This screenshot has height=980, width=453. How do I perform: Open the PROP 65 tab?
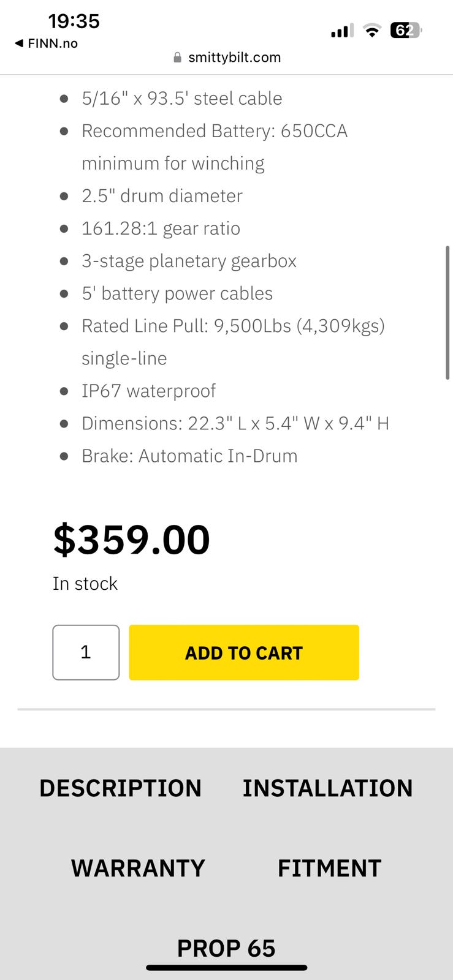click(x=226, y=948)
